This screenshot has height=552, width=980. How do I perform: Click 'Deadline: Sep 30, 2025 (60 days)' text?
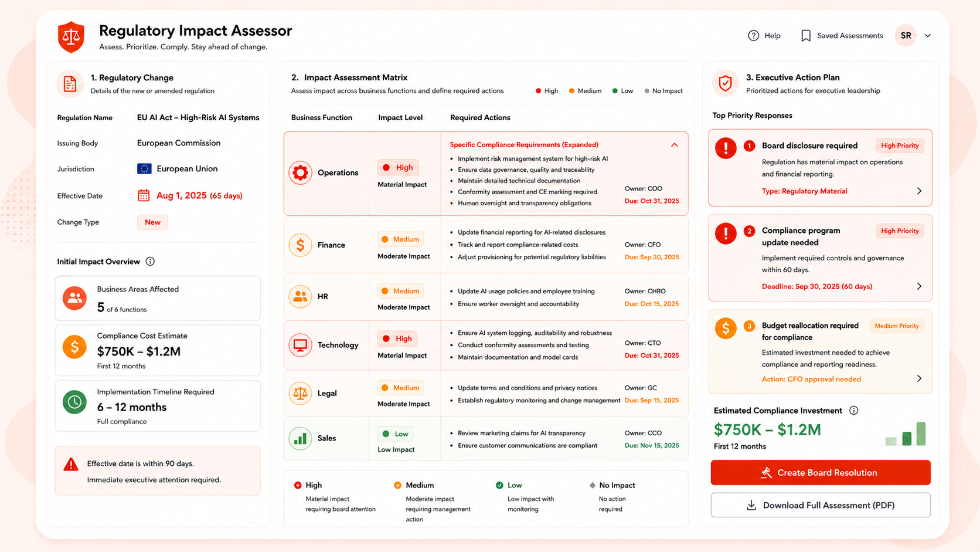pyautogui.click(x=817, y=286)
